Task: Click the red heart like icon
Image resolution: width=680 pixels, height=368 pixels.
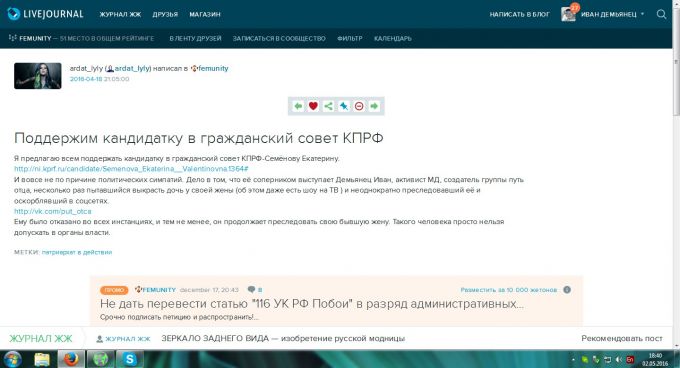Action: click(x=313, y=106)
